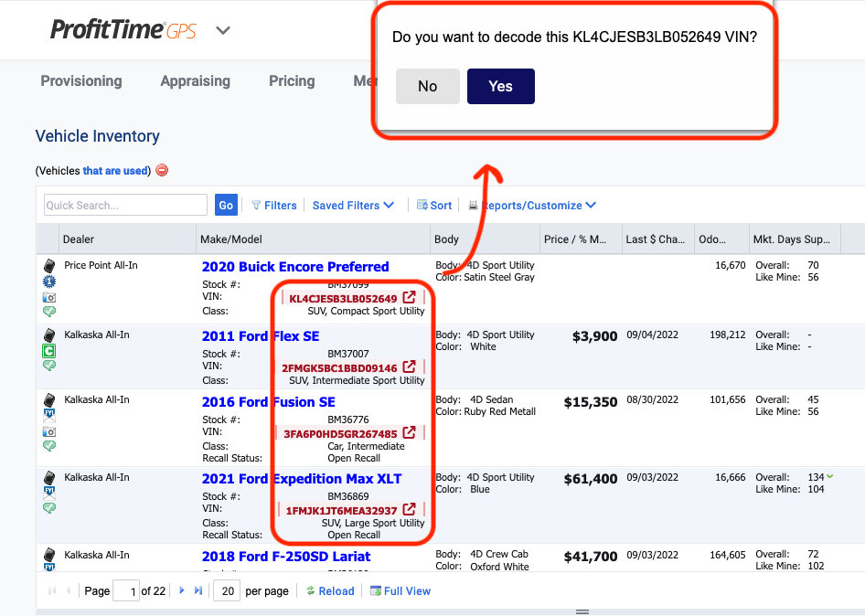Expand the ProfitTime GPS product switcher chevron
The image size is (865, 616).
pos(223,30)
